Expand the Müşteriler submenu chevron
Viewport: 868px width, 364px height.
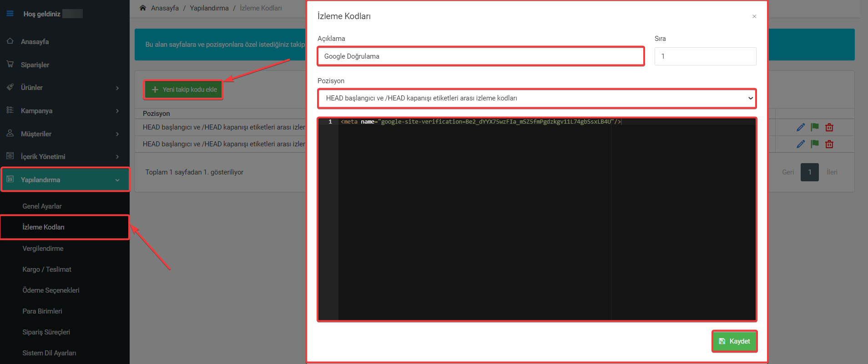pyautogui.click(x=117, y=134)
